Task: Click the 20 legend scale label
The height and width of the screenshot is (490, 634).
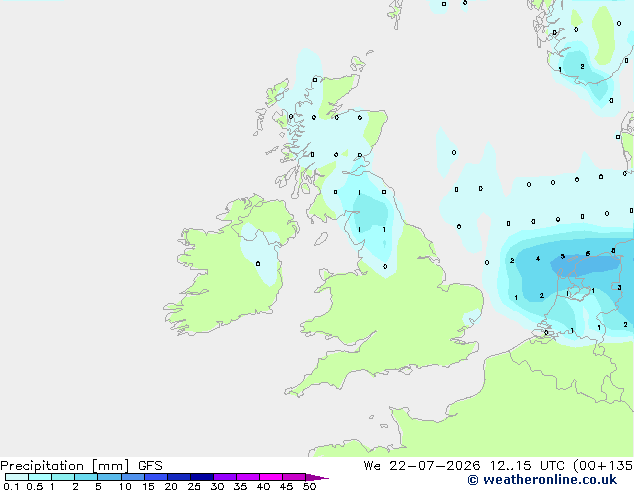Action: point(171,486)
